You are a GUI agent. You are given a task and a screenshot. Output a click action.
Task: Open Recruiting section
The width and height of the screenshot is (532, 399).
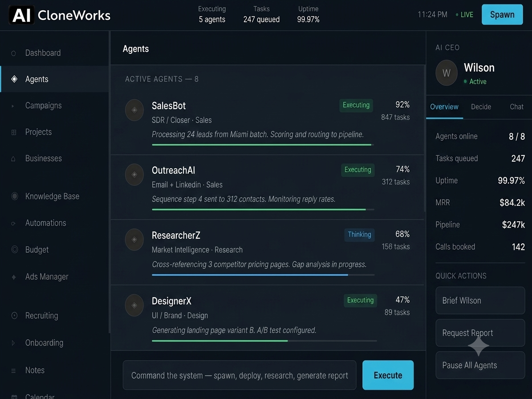(x=54, y=316)
